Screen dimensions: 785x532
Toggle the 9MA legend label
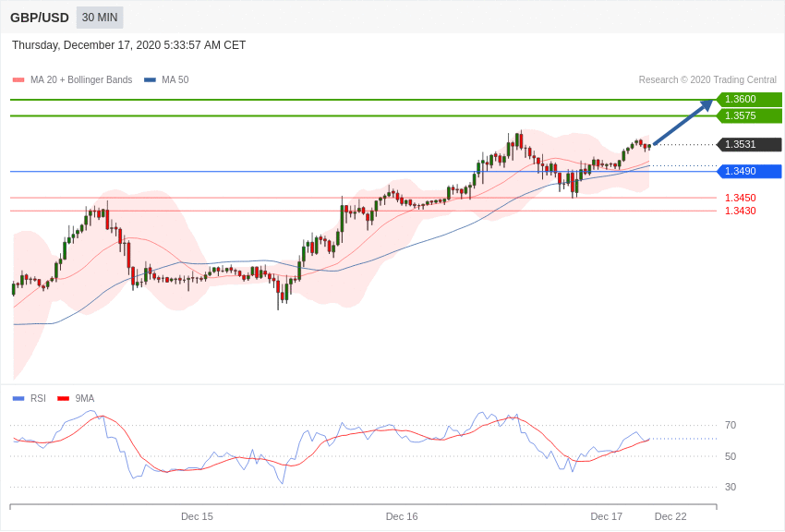click(85, 399)
